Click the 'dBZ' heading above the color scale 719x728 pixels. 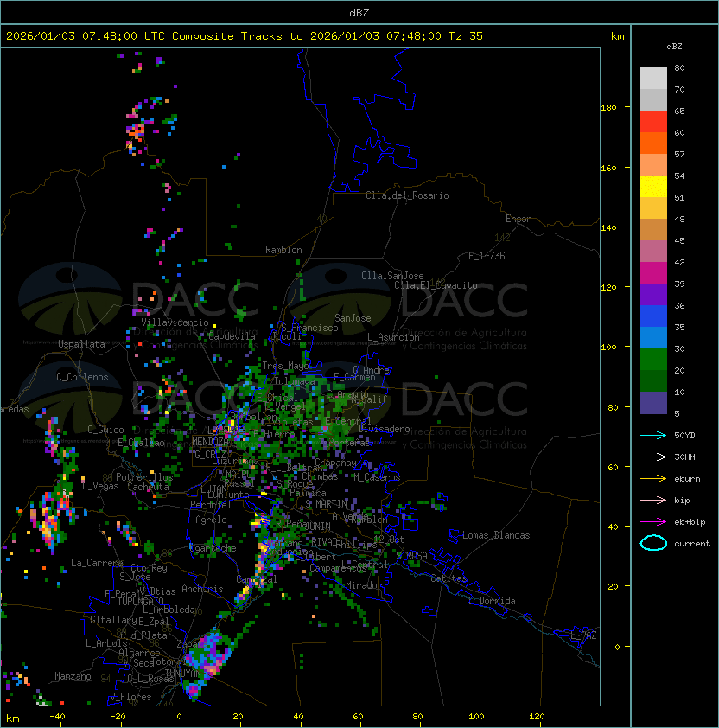(x=674, y=47)
